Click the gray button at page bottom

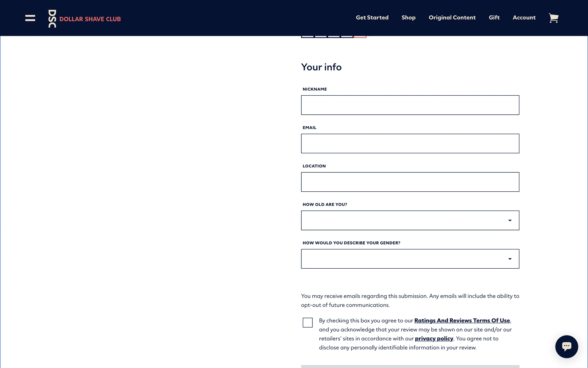(x=410, y=366)
